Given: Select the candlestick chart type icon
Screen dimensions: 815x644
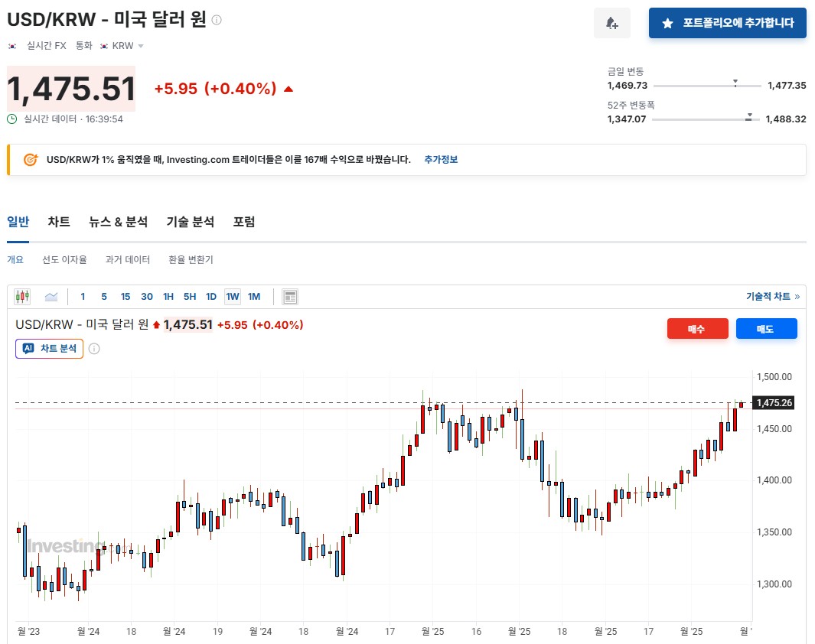Looking at the screenshot, I should [x=23, y=297].
